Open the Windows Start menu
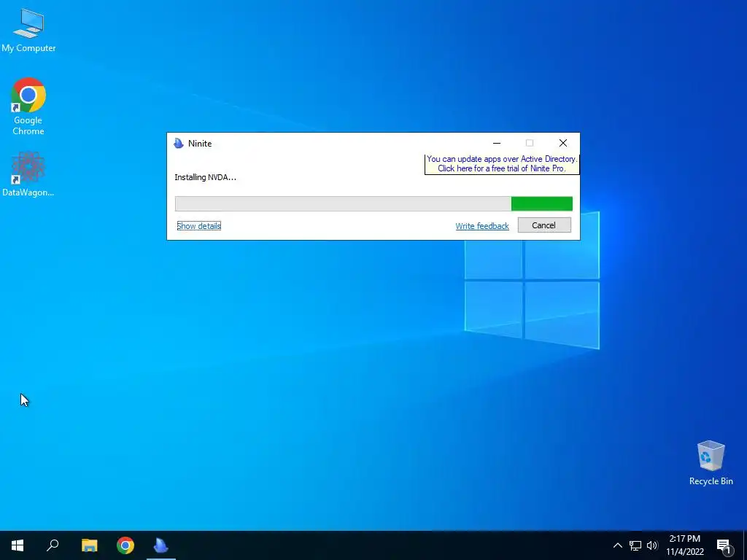This screenshot has width=747, height=560. (x=18, y=545)
